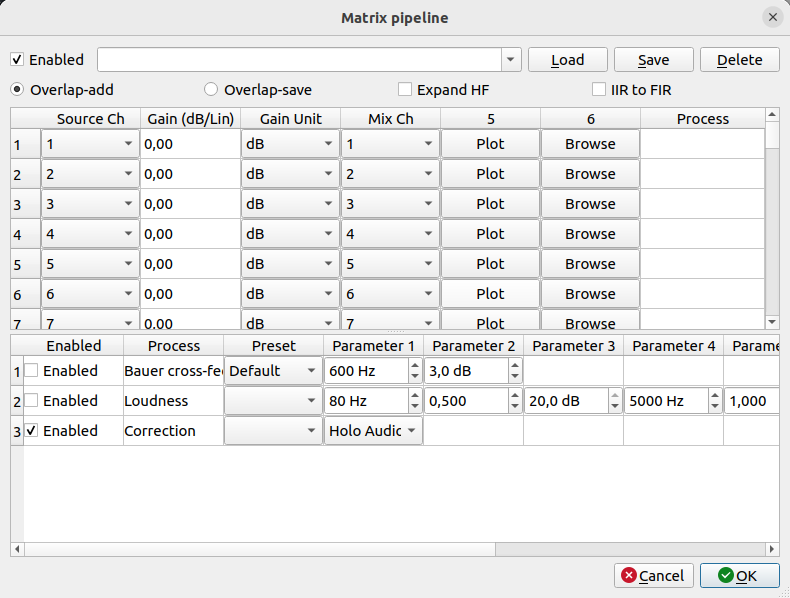Toggle the top Enabled checkbox

(18, 60)
